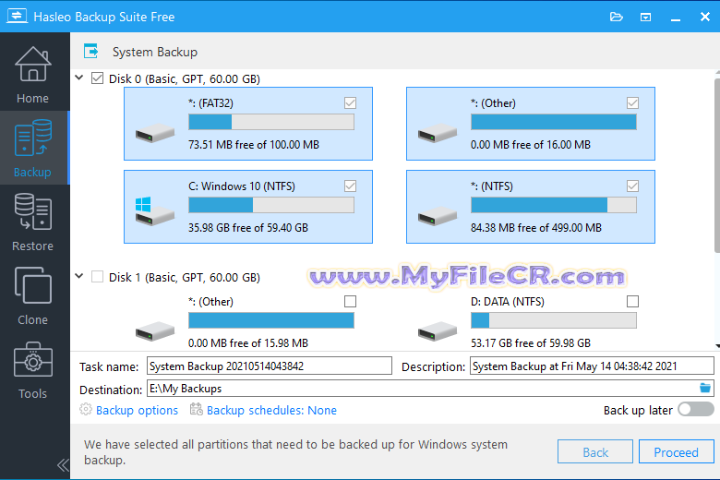The width and height of the screenshot is (720, 480).
Task: Click the Hasleo app logo icon
Action: (x=17, y=16)
